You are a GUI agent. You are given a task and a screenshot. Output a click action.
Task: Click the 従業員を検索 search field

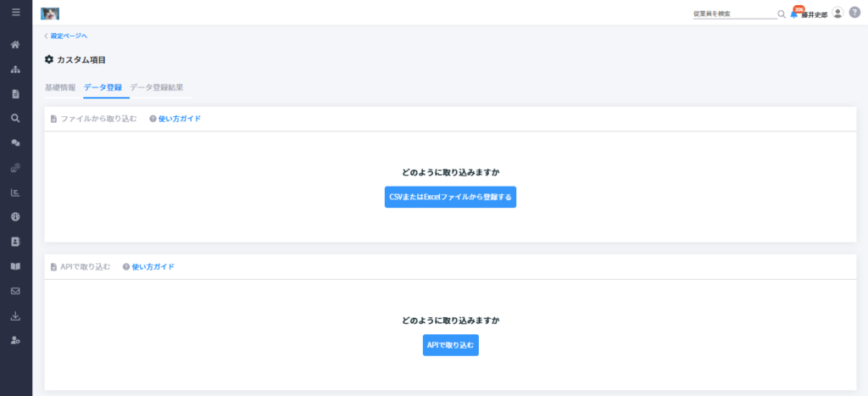click(x=735, y=14)
